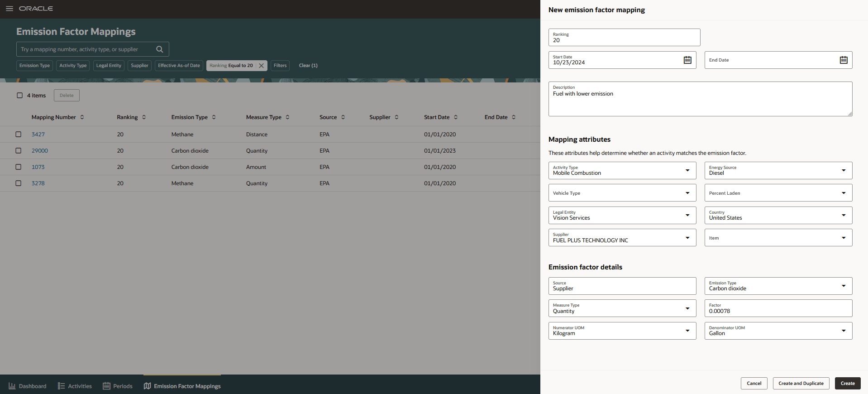The image size is (868, 394).
Task: Open the Start Date calendar picker
Action: pyautogui.click(x=687, y=60)
